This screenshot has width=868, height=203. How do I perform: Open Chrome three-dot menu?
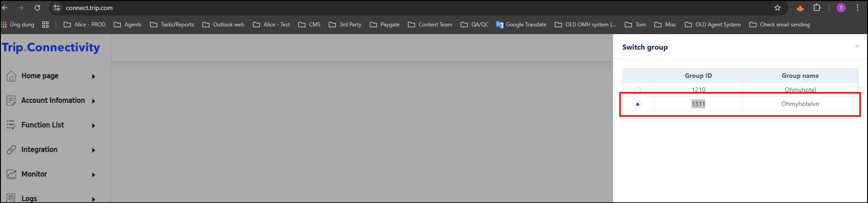point(858,8)
